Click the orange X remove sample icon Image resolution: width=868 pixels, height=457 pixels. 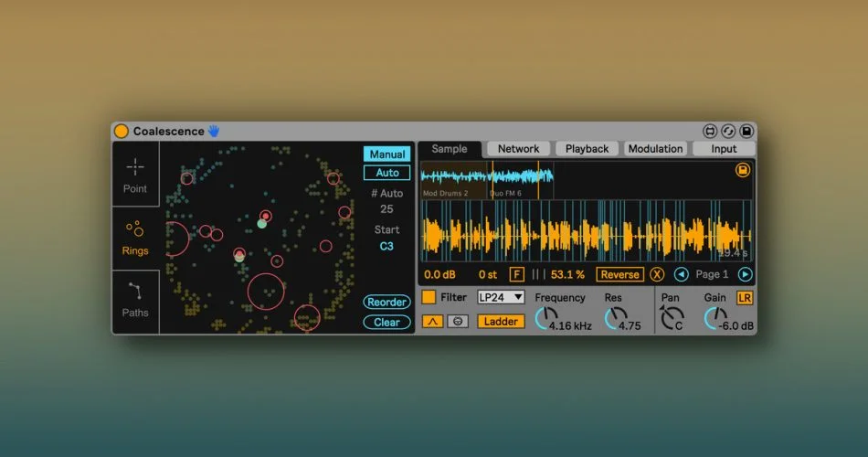click(657, 274)
